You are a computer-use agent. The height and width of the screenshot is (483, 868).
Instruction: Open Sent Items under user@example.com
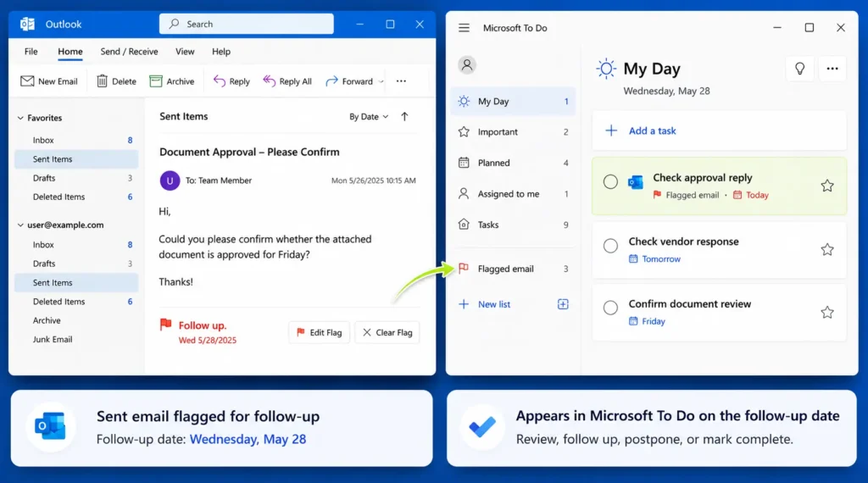[76, 282]
